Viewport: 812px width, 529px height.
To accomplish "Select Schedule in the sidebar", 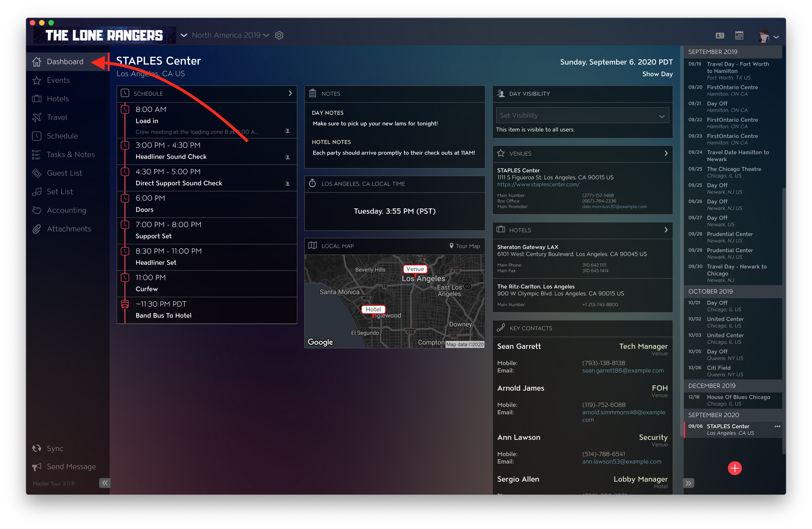I will [68, 136].
